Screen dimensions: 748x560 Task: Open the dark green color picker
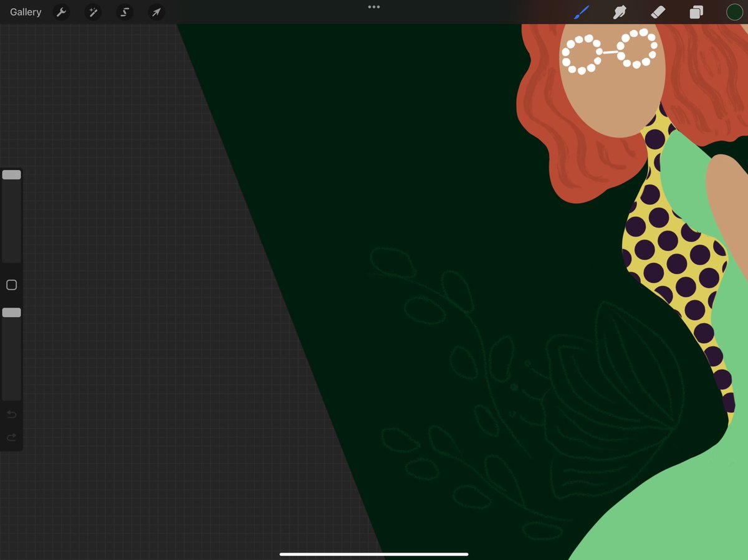[734, 12]
